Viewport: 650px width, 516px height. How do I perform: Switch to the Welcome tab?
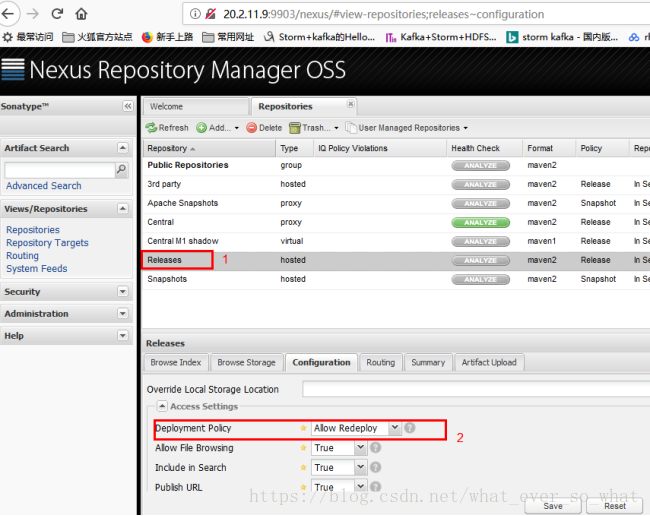[x=196, y=107]
